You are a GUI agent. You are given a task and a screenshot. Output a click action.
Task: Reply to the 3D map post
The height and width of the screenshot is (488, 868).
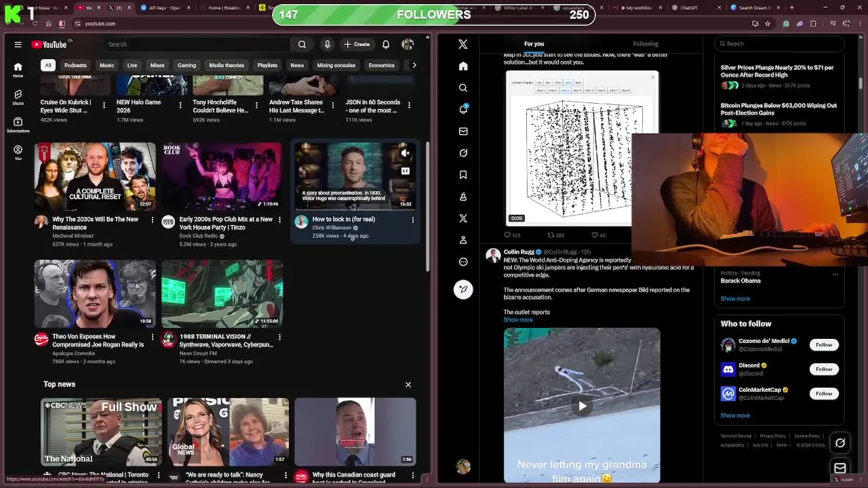(512, 235)
